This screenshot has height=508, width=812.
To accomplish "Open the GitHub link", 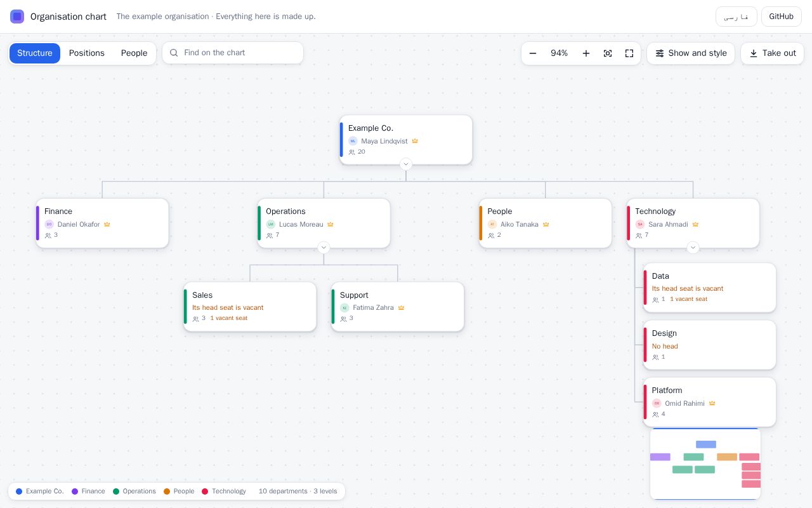I will (x=782, y=17).
